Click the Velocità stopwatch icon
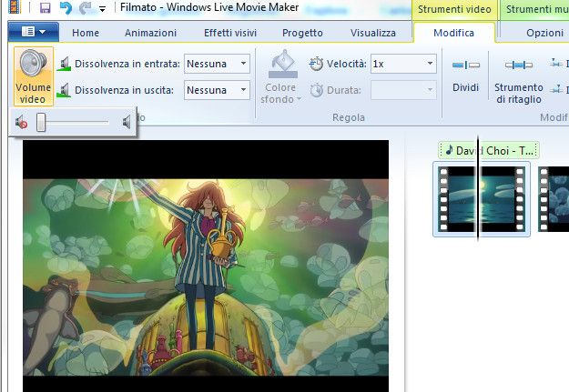Viewport: 569px width, 392px height. (316, 64)
